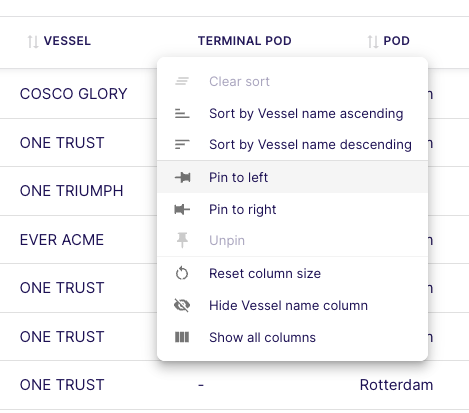Click the pin-left pushpin icon
The height and width of the screenshot is (413, 469).
[x=182, y=177]
